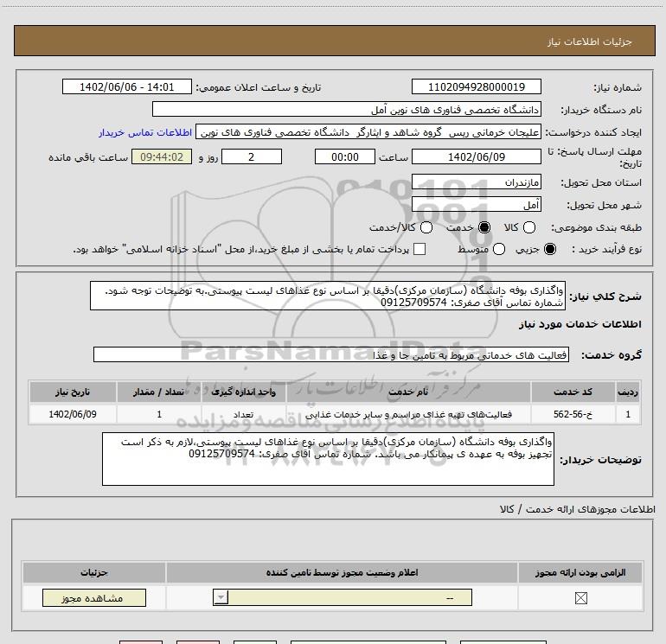Click the remaining days field showing 2
The height and width of the screenshot is (644, 666).
pyautogui.click(x=252, y=156)
